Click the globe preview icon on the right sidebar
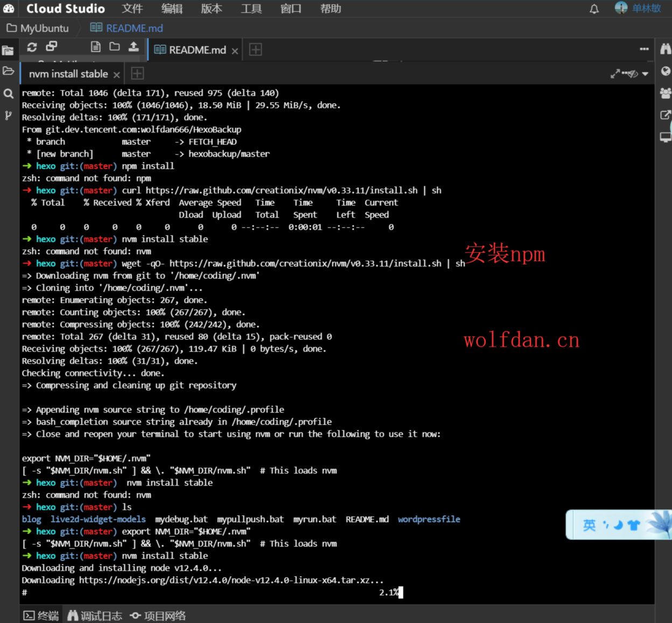The height and width of the screenshot is (623, 672). (x=665, y=71)
